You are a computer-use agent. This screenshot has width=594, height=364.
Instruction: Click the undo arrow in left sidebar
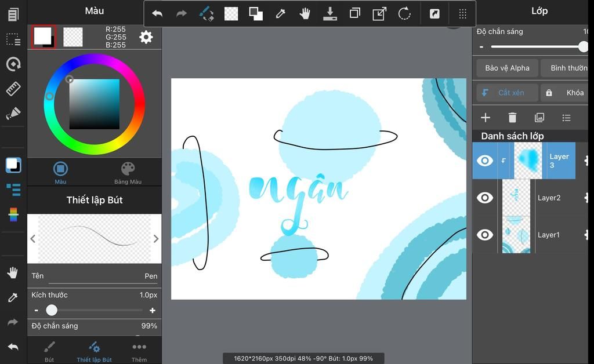click(13, 347)
